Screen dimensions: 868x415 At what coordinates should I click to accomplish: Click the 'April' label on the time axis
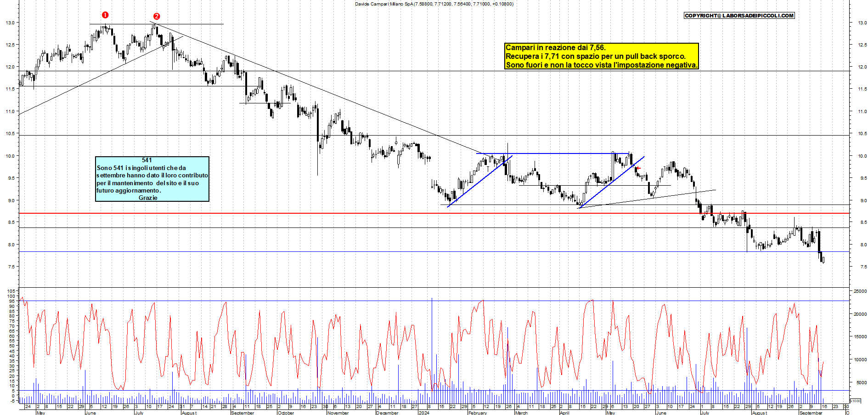(564, 413)
